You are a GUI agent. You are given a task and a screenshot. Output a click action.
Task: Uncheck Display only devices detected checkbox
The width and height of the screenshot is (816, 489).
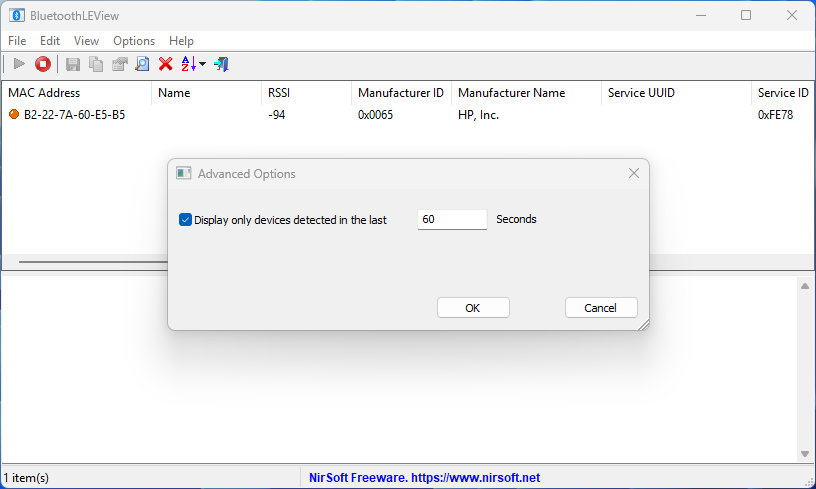tap(185, 220)
